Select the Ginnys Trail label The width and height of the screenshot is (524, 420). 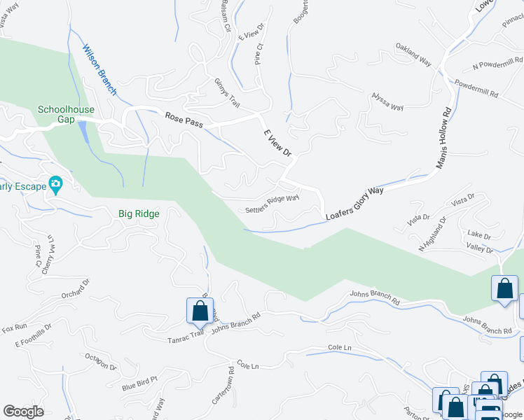[x=227, y=93]
